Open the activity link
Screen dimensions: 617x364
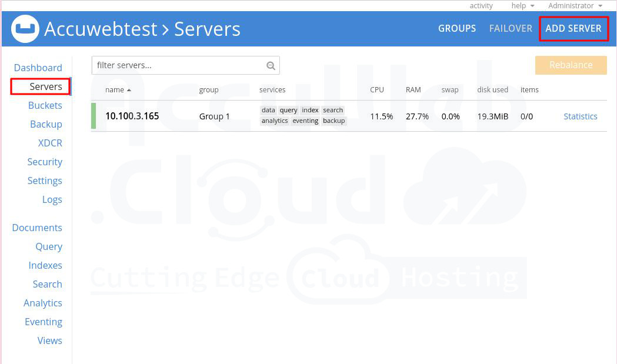point(481,6)
